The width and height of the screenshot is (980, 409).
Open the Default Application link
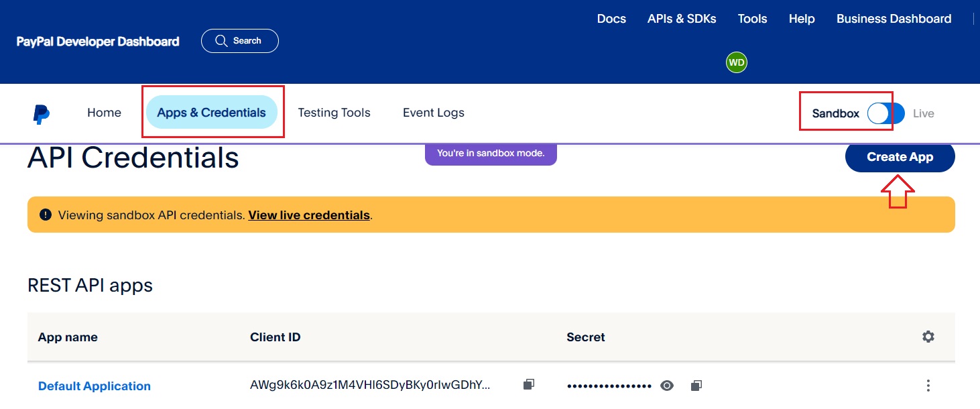(95, 386)
